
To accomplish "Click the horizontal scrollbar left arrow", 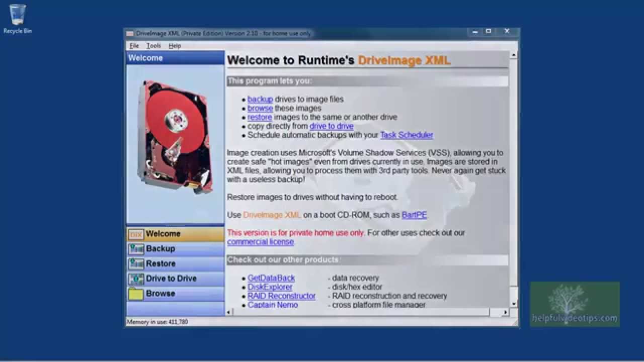I will click(230, 312).
